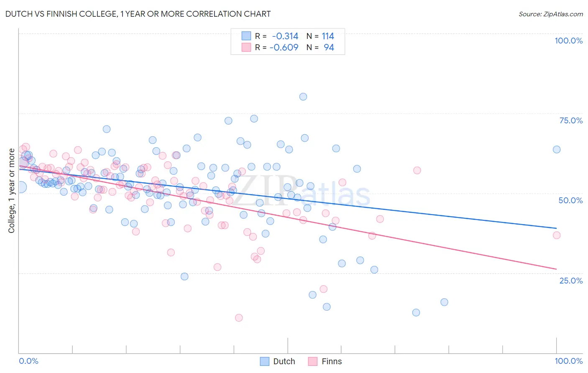Click the blue swatch beside R = -0.314
Viewport: 588px width, 373px height.
[246, 36]
